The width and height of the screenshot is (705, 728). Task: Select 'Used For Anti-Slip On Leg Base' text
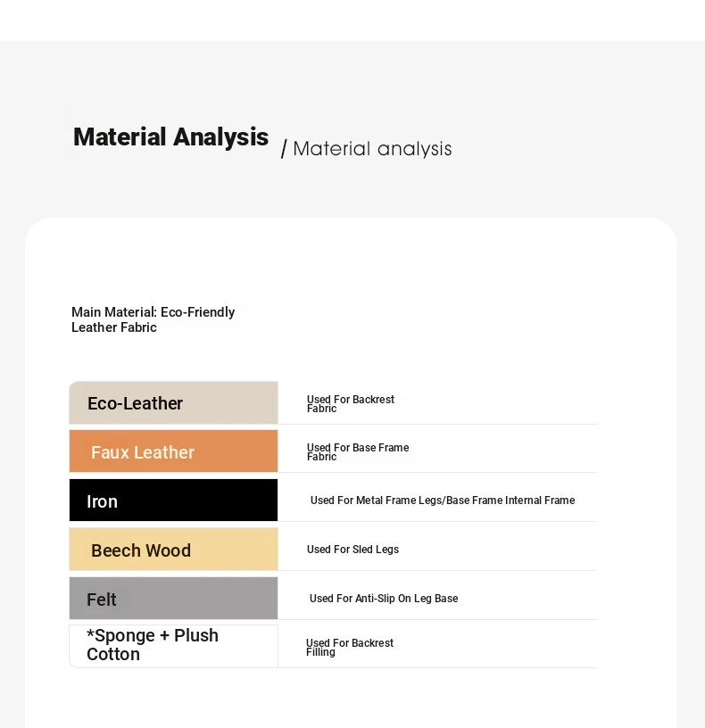(x=384, y=599)
